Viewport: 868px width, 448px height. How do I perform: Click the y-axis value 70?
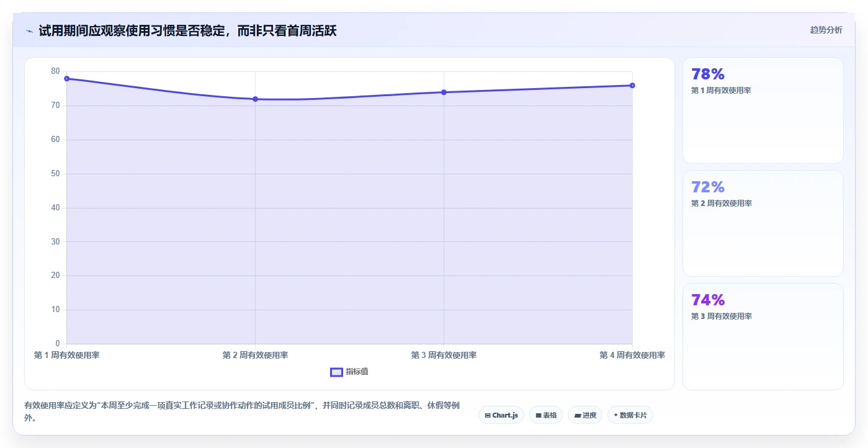(x=56, y=105)
